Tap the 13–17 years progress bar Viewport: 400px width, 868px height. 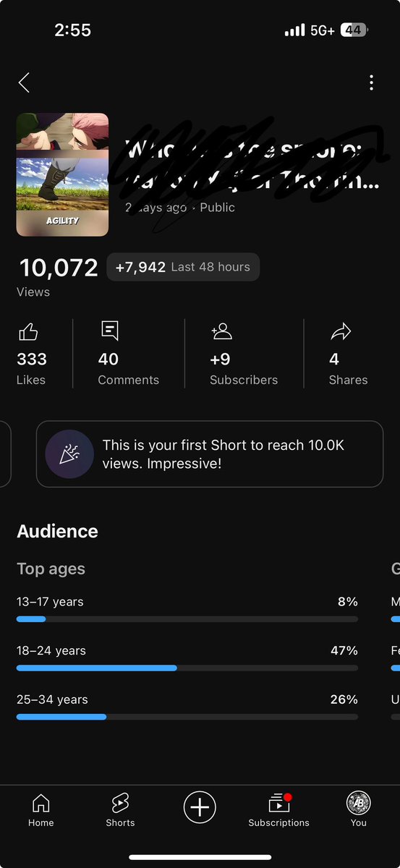click(x=187, y=619)
